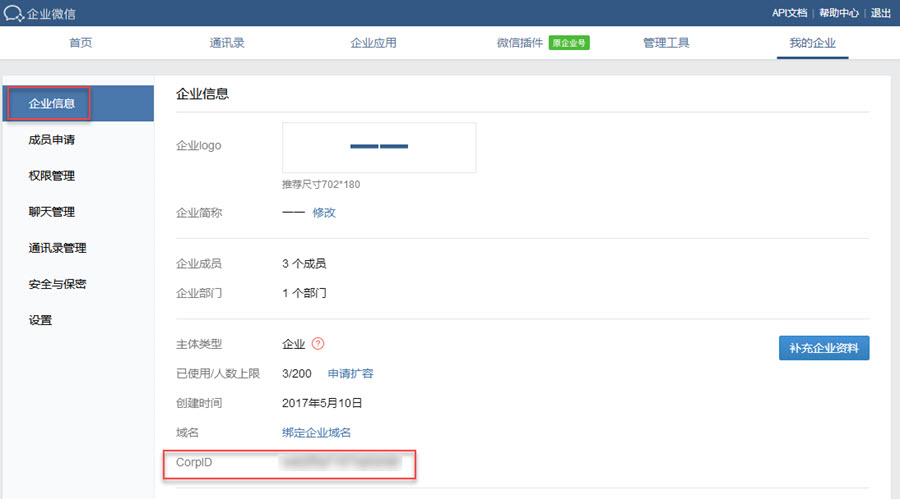This screenshot has height=500, width=900.
Task: Click the 1 个部门 text
Action: (x=304, y=293)
